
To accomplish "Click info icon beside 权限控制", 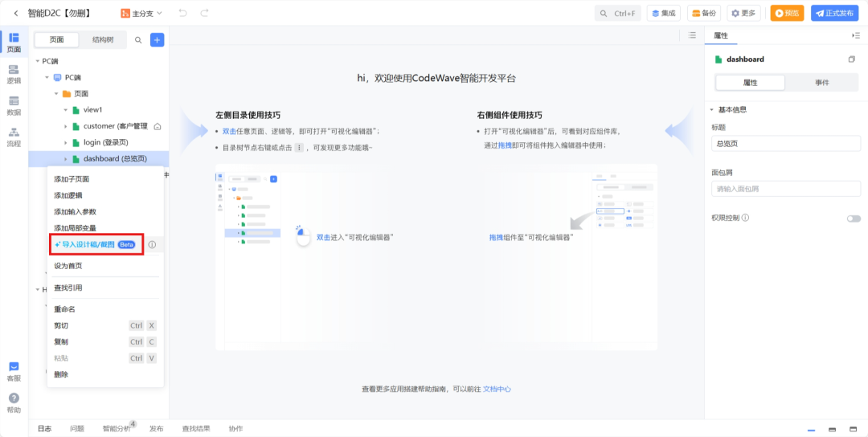I will click(745, 218).
